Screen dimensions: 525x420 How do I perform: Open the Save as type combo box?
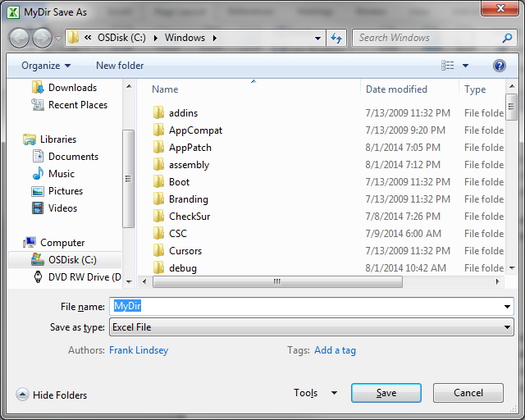click(312, 327)
